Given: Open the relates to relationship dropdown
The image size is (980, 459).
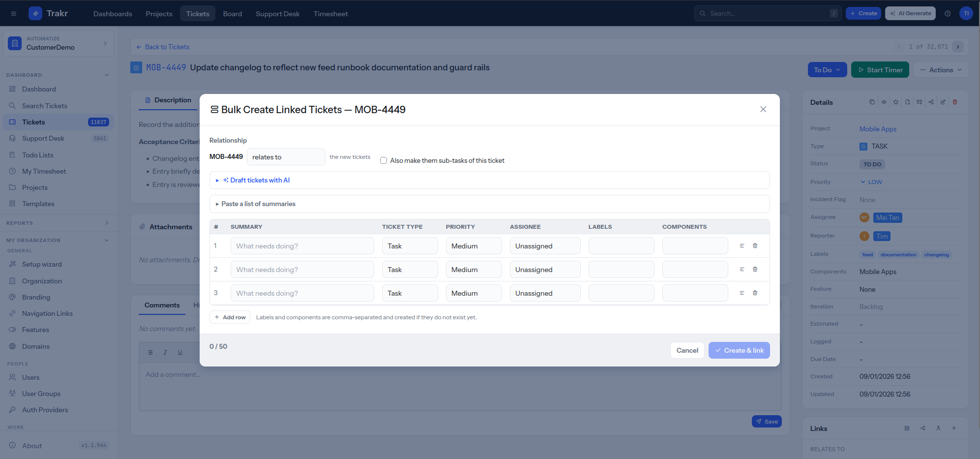Looking at the screenshot, I should (x=286, y=157).
